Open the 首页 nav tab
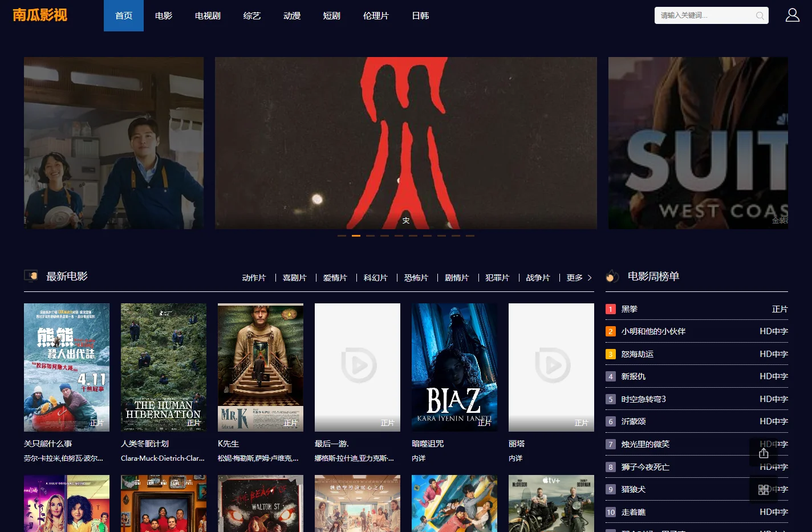812x532 pixels. click(124, 15)
